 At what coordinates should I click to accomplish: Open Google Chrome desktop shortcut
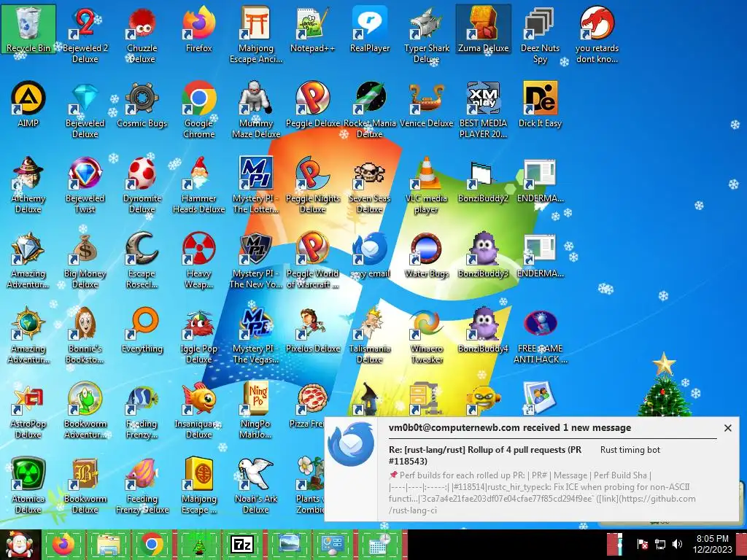click(x=198, y=109)
